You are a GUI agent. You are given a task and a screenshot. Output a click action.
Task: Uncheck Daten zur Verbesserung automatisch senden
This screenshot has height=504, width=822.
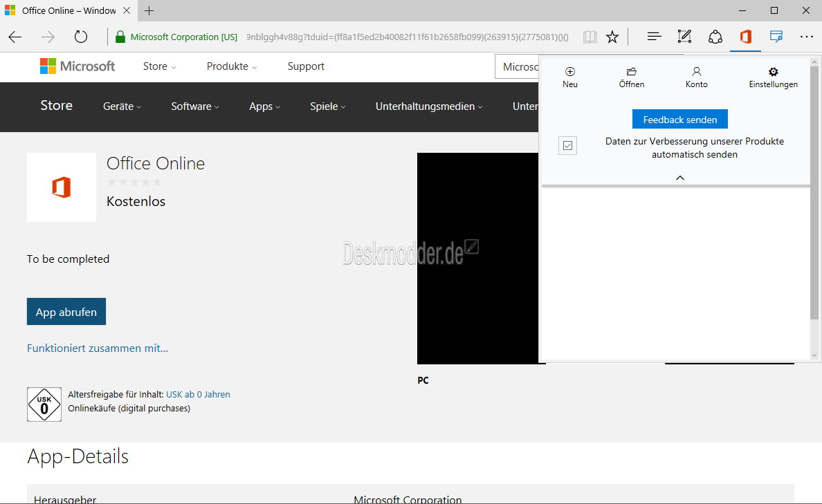[568, 146]
